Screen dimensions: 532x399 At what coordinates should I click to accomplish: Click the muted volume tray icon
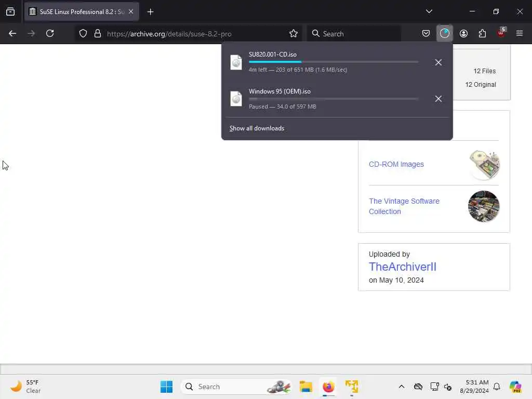[448, 387]
